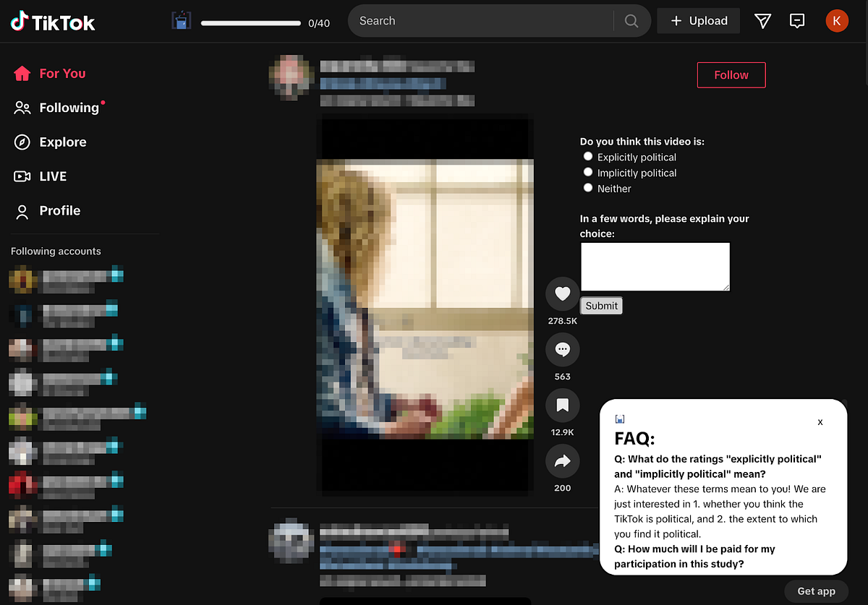This screenshot has height=605, width=868.
Task: Open the inbox notifications icon
Action: [x=797, y=21]
